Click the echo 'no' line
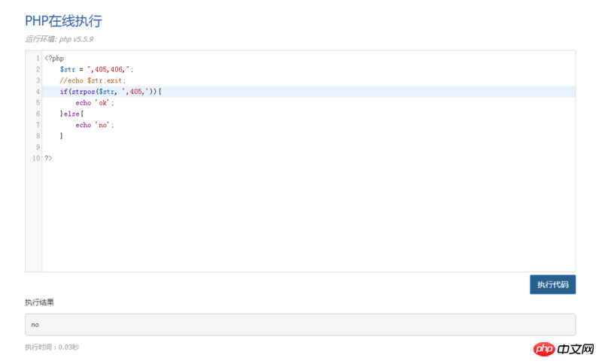The image size is (602, 364). (94, 125)
